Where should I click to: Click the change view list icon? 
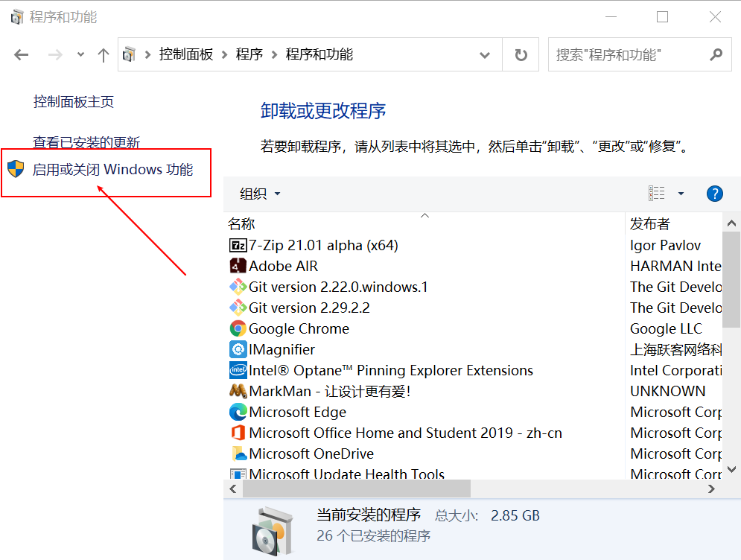(656, 194)
